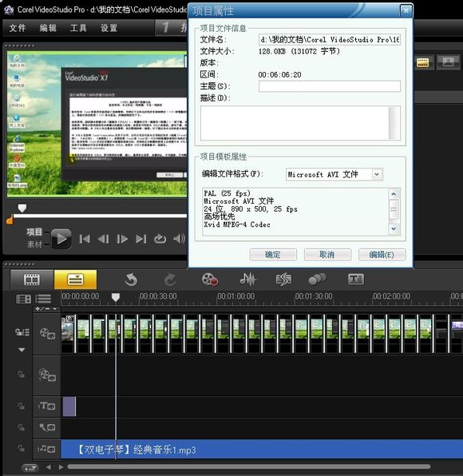Switch to storyboard view
This screenshot has width=463, height=476.
pos(32,280)
